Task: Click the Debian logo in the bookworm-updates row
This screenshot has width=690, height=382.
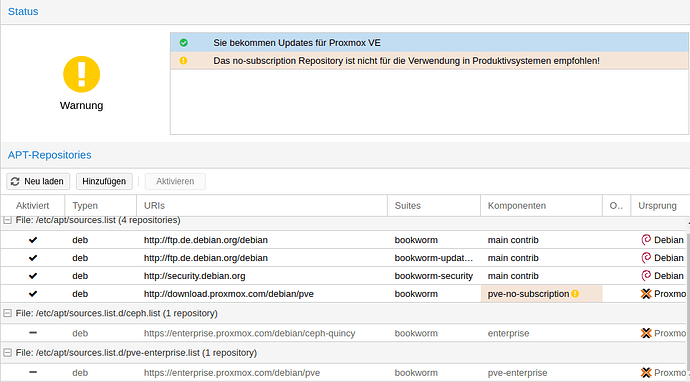Action: point(646,258)
